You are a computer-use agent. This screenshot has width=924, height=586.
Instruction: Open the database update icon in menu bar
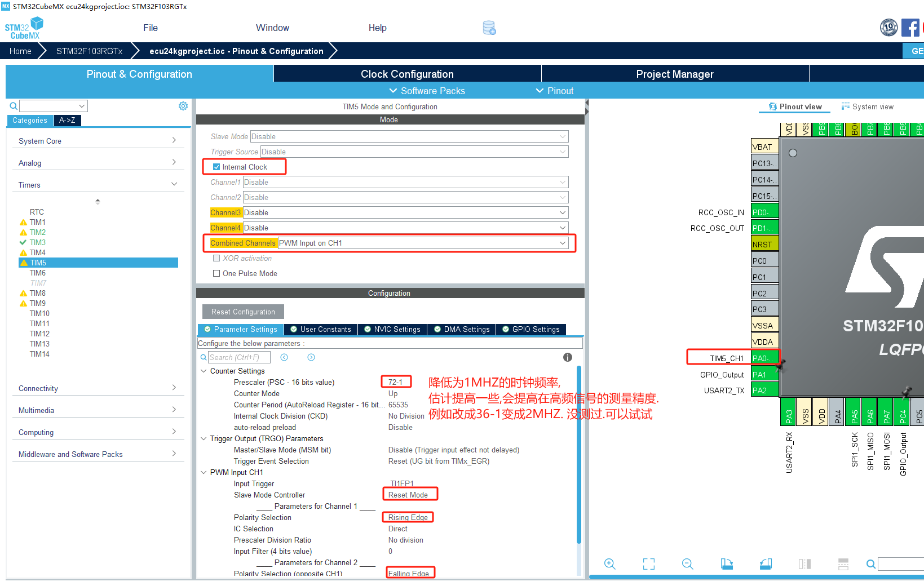click(489, 28)
